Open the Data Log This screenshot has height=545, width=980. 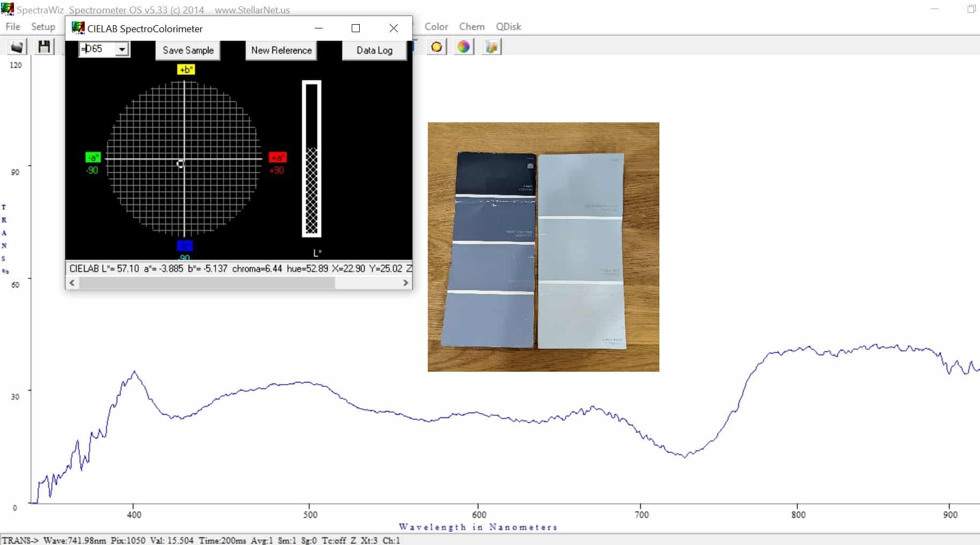374,50
